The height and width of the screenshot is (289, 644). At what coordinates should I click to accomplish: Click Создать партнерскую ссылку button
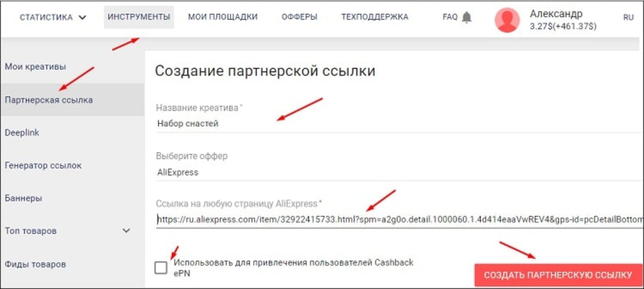point(558,275)
